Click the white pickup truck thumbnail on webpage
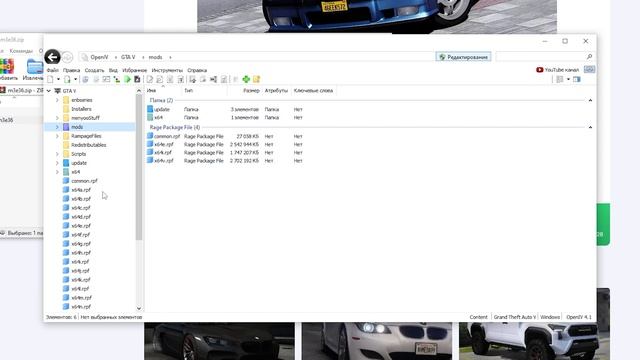 point(534,341)
